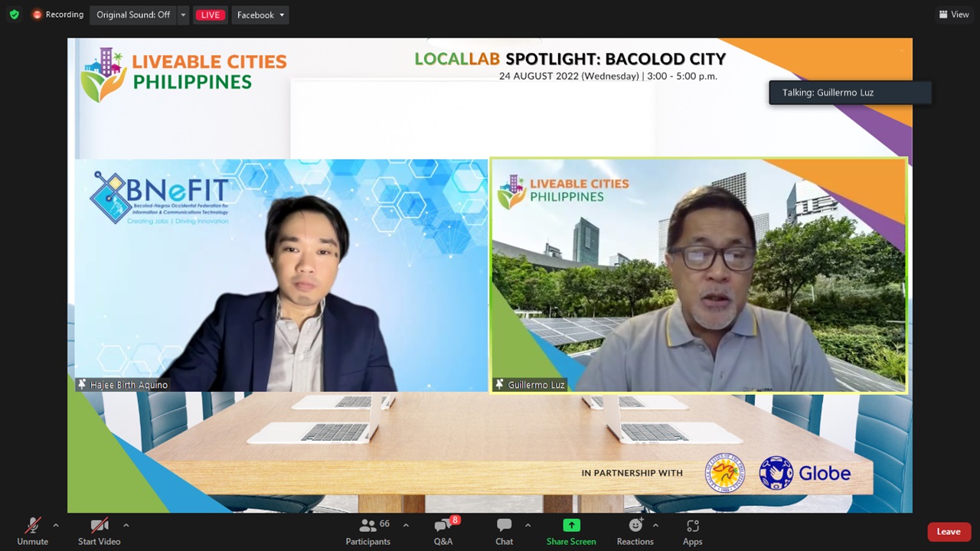Image resolution: width=980 pixels, height=551 pixels.
Task: Click the LOCALLAB SPOTLIGHT: BACOLOD CITY title
Action: pyautogui.click(x=570, y=59)
